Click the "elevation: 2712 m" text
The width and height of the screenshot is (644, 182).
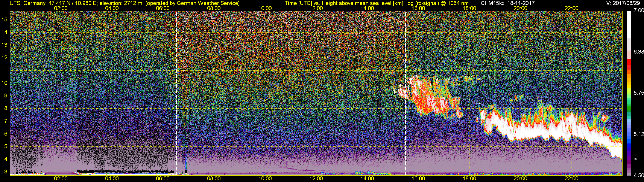(x=121, y=3)
